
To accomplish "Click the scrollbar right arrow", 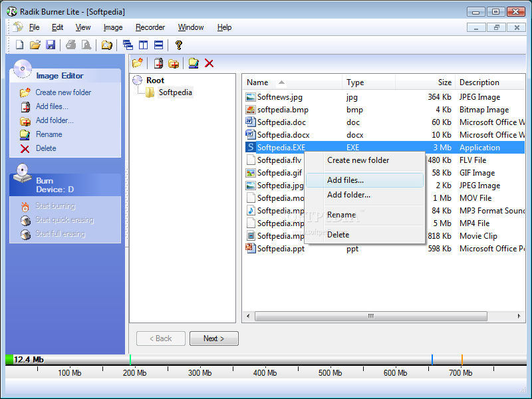I will [519, 317].
